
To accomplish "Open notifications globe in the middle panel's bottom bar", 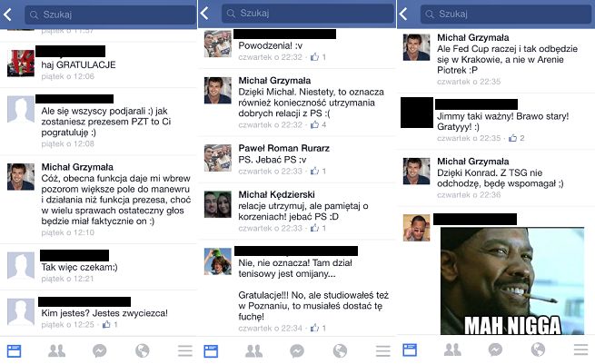I will tap(340, 350).
